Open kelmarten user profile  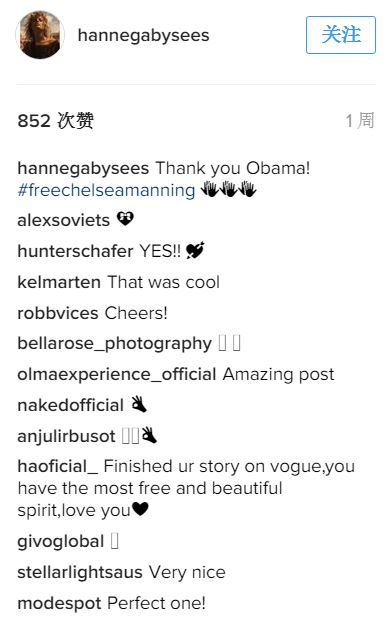59,282
